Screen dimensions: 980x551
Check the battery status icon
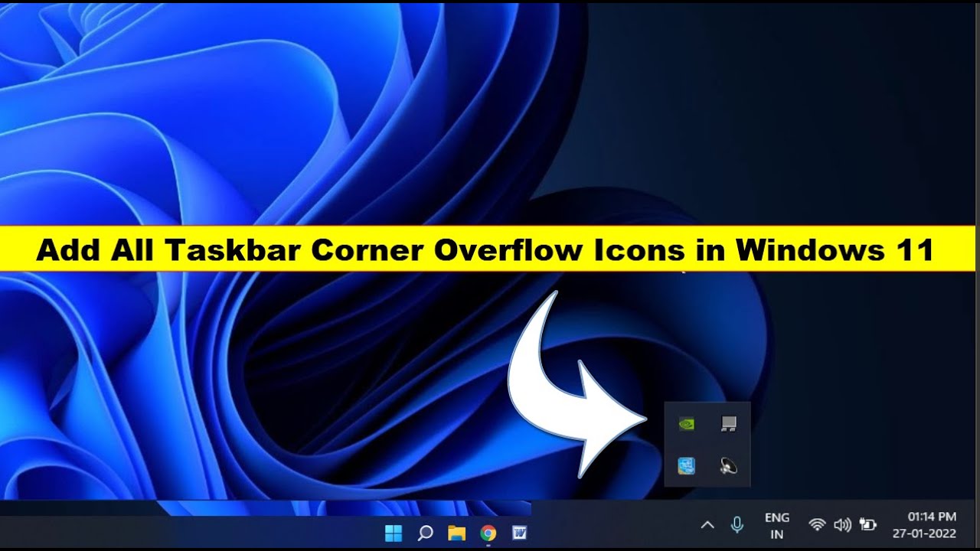(x=867, y=525)
